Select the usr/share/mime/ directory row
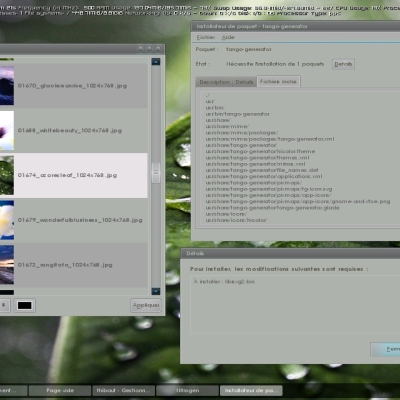 pos(227,126)
